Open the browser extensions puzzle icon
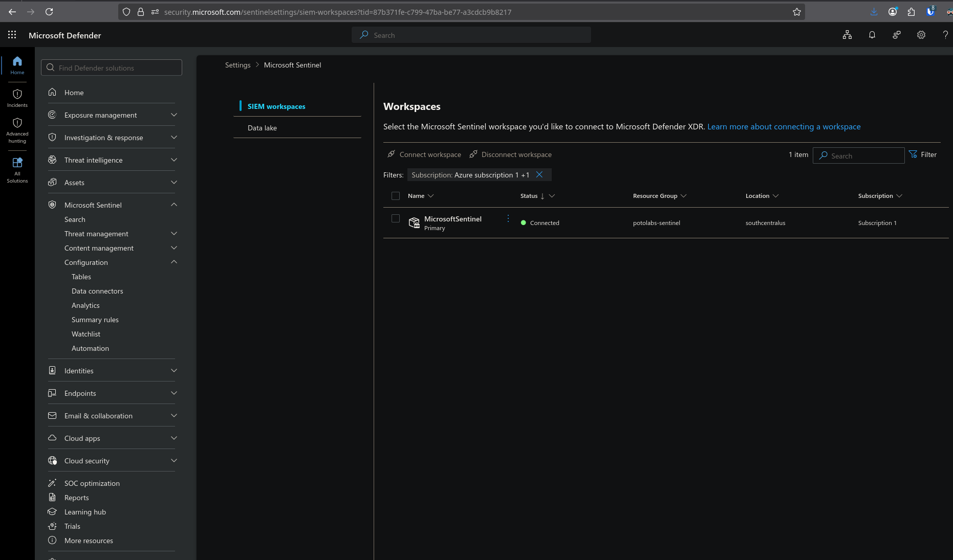 [911, 12]
